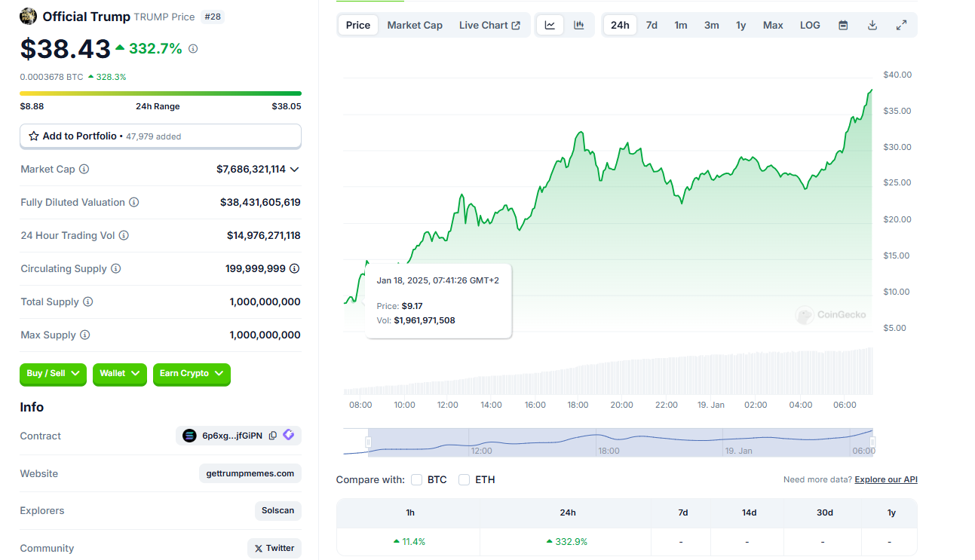Click the Solana chain icon in contract

pyautogui.click(x=189, y=436)
